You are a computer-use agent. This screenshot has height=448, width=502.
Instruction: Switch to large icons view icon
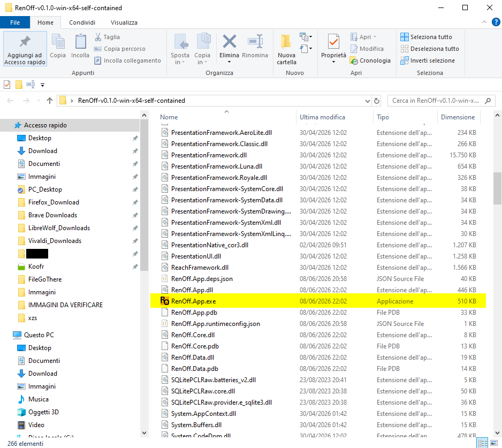pos(493,443)
